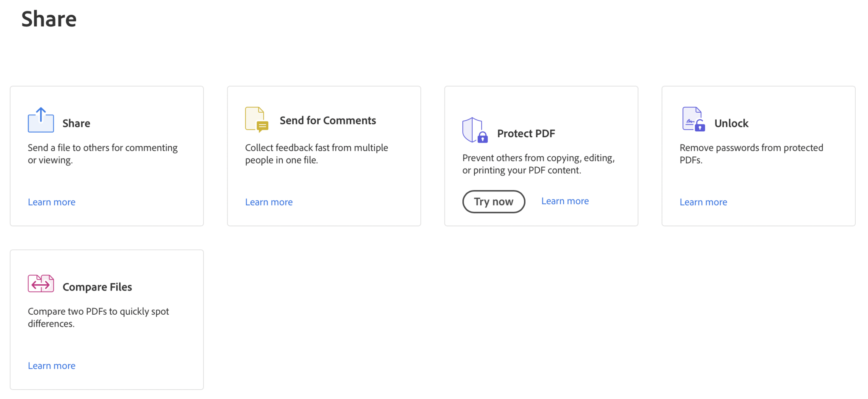Click the Share upload arrow icon
The image size is (868, 399).
click(41, 120)
